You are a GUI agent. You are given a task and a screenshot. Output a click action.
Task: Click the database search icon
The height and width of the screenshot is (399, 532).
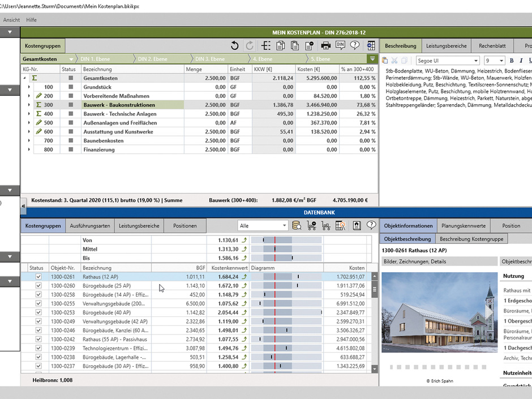[x=297, y=225]
